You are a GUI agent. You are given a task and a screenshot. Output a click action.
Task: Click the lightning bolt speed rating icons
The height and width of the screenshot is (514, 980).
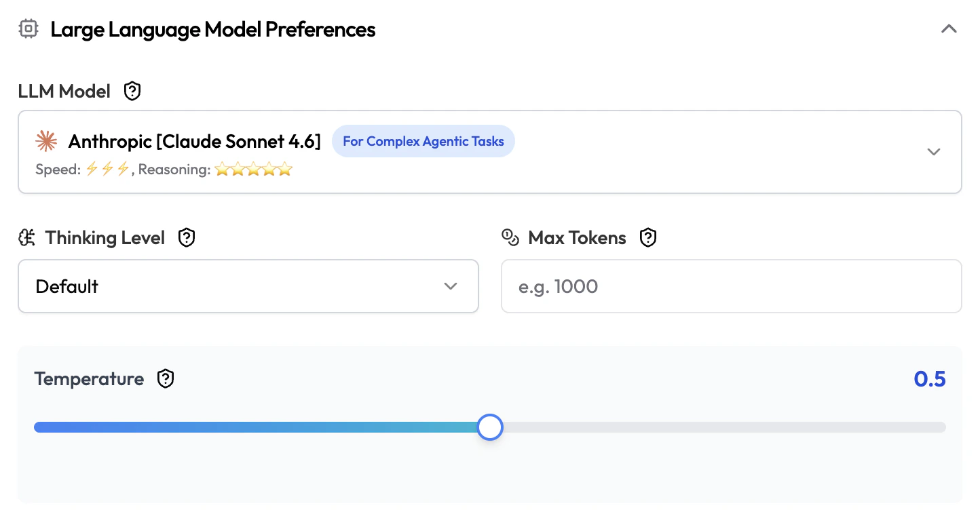(107, 170)
